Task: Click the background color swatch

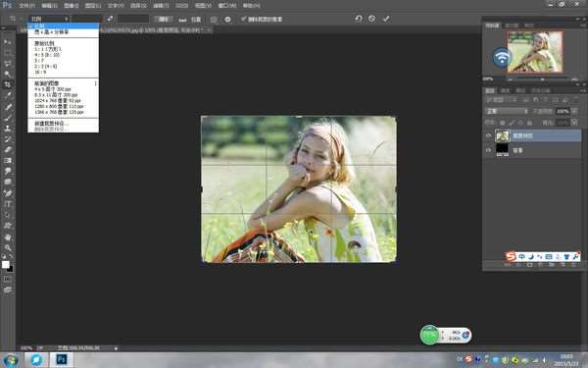Action: pyautogui.click(x=10, y=269)
